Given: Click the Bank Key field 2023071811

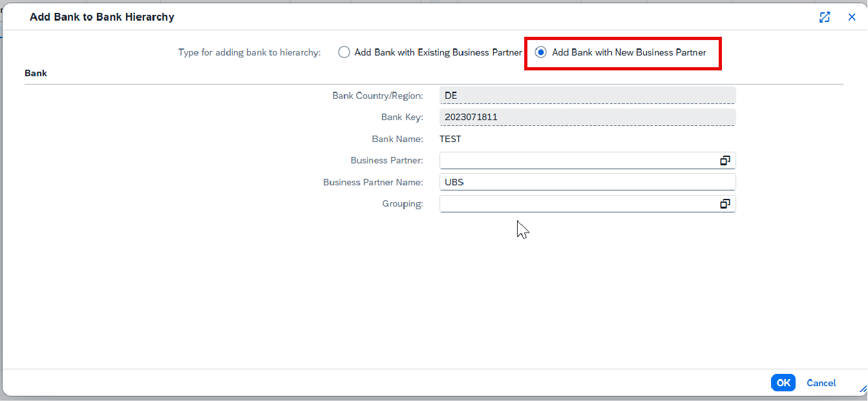Looking at the screenshot, I should [587, 117].
